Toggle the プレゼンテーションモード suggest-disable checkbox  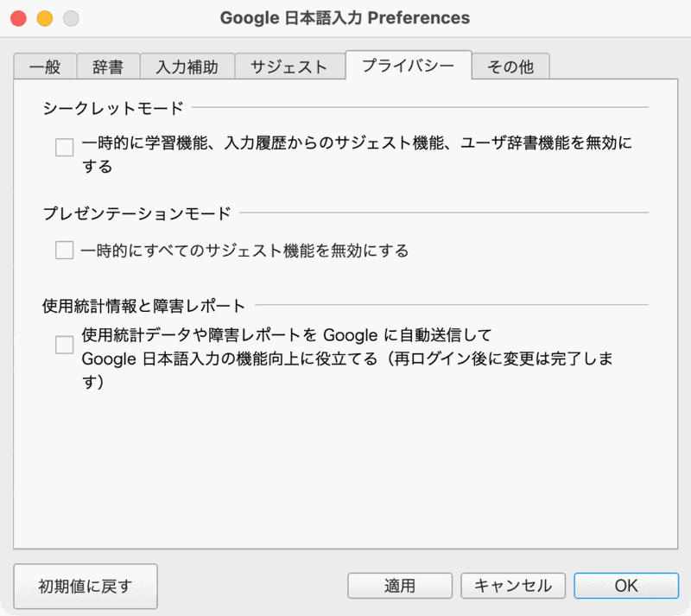tap(64, 250)
